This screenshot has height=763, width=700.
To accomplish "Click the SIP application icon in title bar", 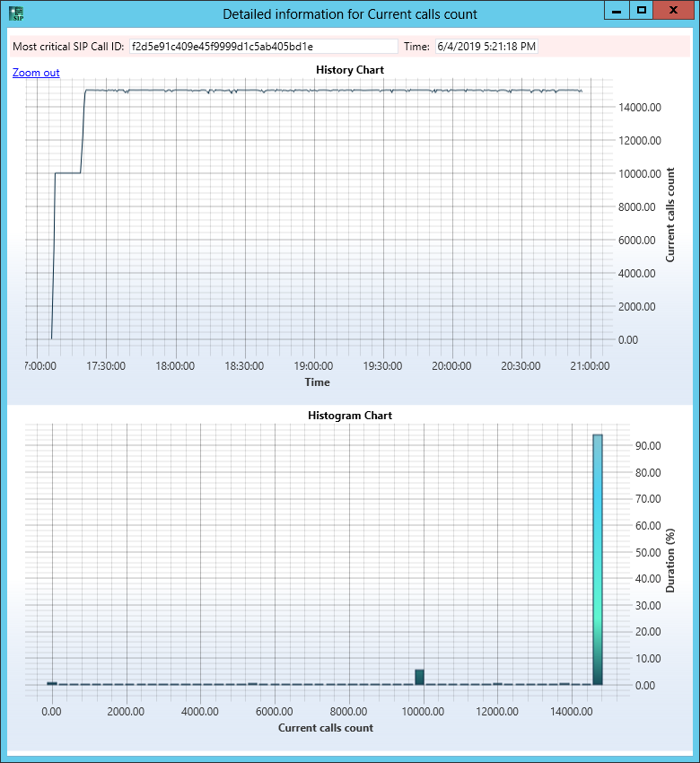I will click(x=16, y=13).
